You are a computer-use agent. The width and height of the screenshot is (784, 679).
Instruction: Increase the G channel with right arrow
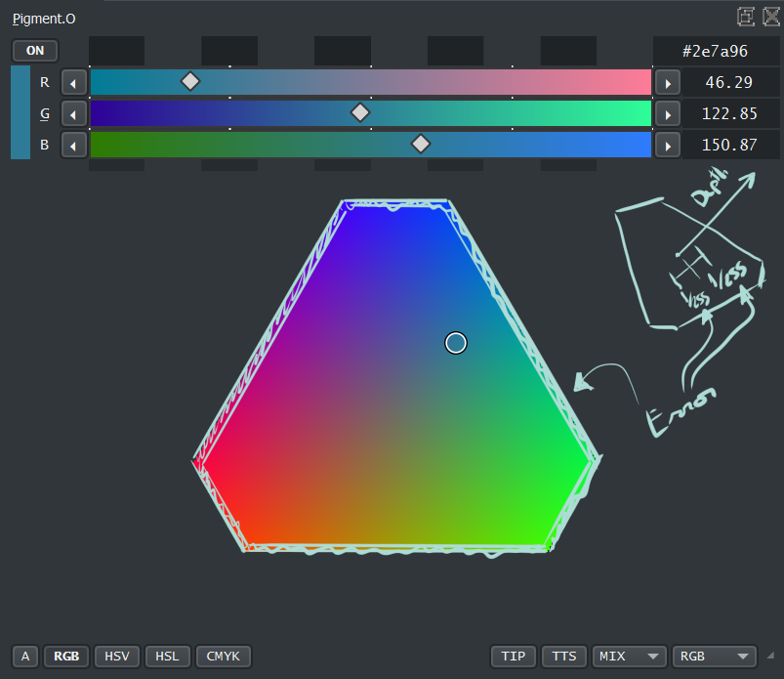[x=667, y=113]
